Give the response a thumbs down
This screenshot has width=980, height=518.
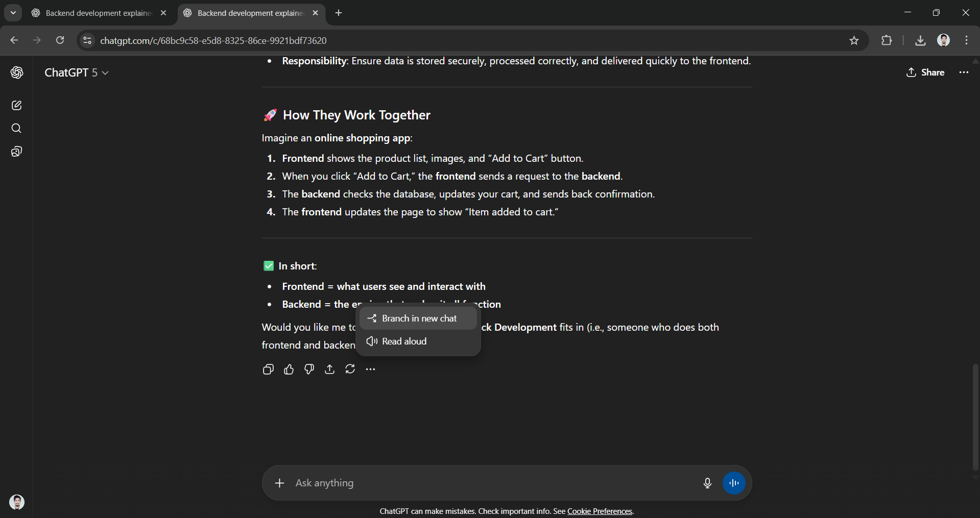309,369
